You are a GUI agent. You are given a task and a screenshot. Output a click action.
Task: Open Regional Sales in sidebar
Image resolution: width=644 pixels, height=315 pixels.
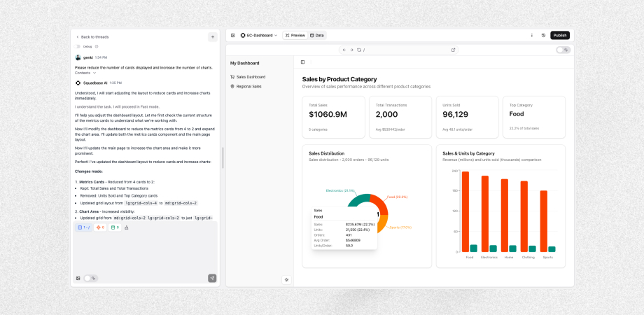pyautogui.click(x=246, y=86)
